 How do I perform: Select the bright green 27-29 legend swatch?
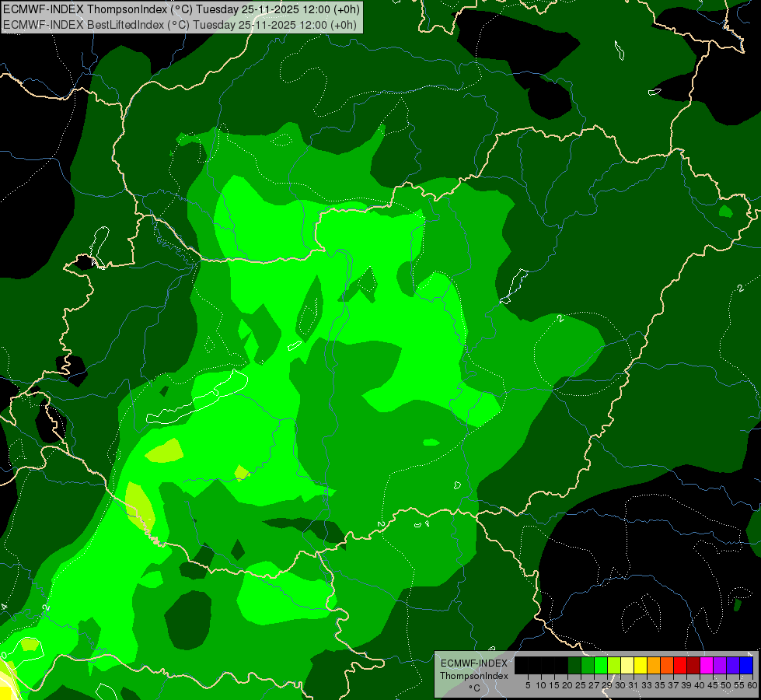pos(601,665)
